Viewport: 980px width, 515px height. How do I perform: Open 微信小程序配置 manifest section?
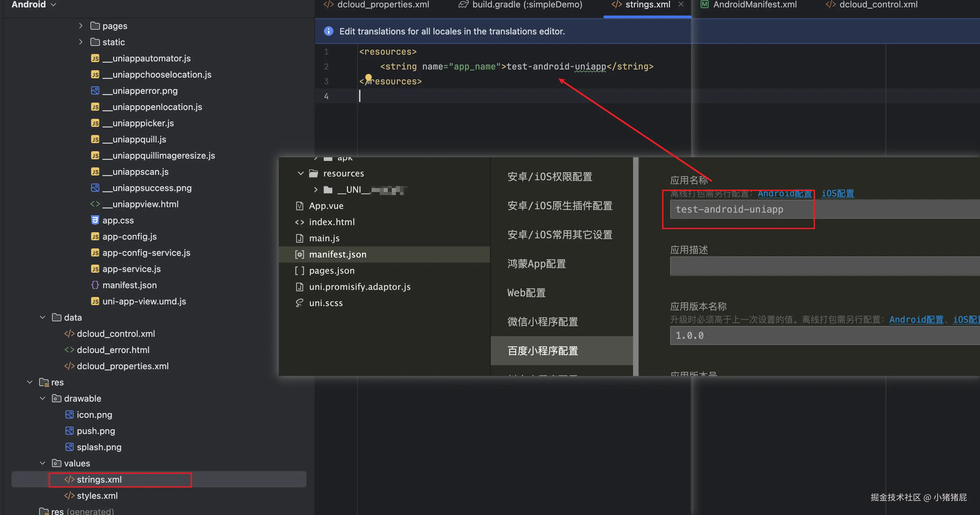[543, 322]
